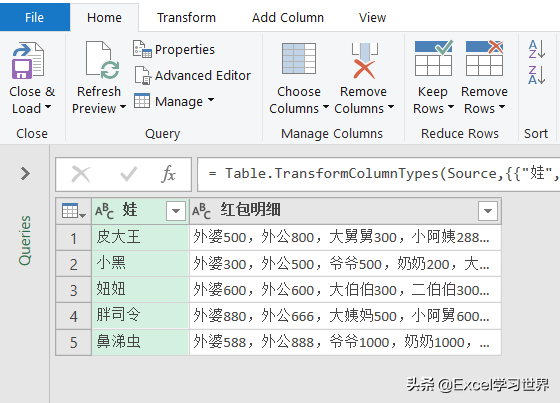Select row number 3
560x403 pixels.
[74, 290]
